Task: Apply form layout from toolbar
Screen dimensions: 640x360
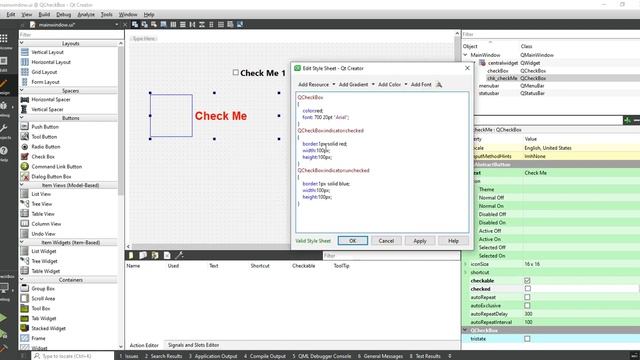Action: tap(211, 24)
